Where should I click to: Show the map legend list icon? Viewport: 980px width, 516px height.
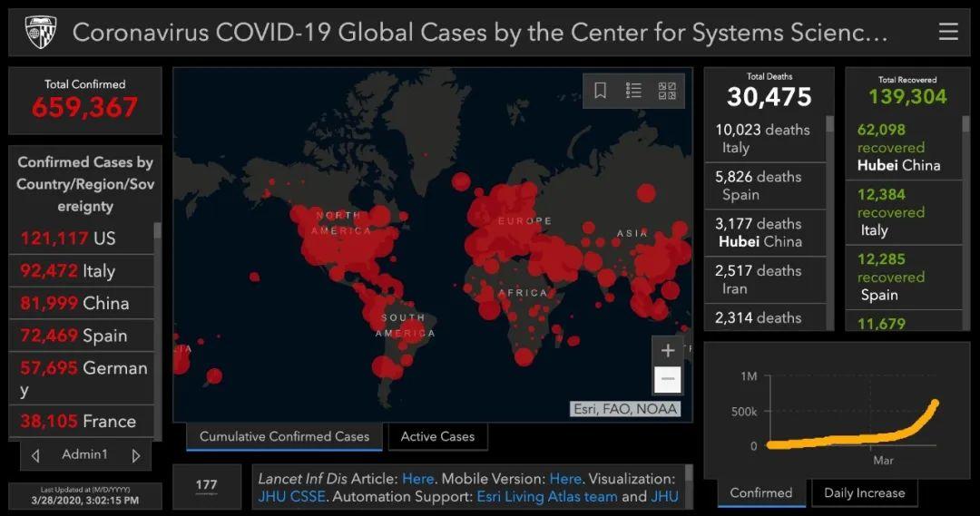633,91
